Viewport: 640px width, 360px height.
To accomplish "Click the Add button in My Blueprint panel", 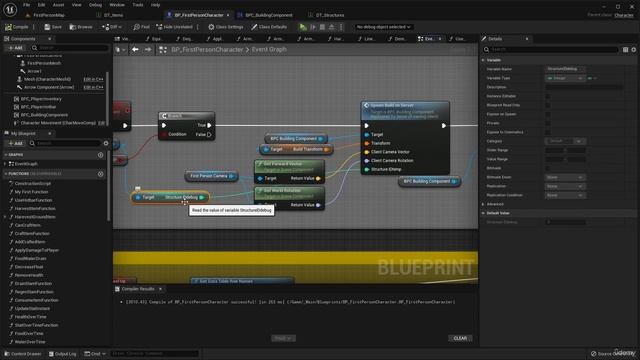I will point(16,143).
